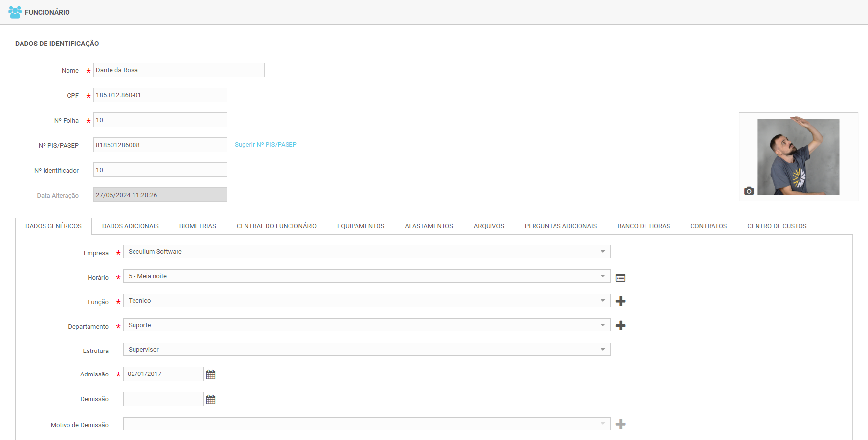Screen dimensions: 868x440
Task: Open the Departamento dropdown
Action: [602, 325]
